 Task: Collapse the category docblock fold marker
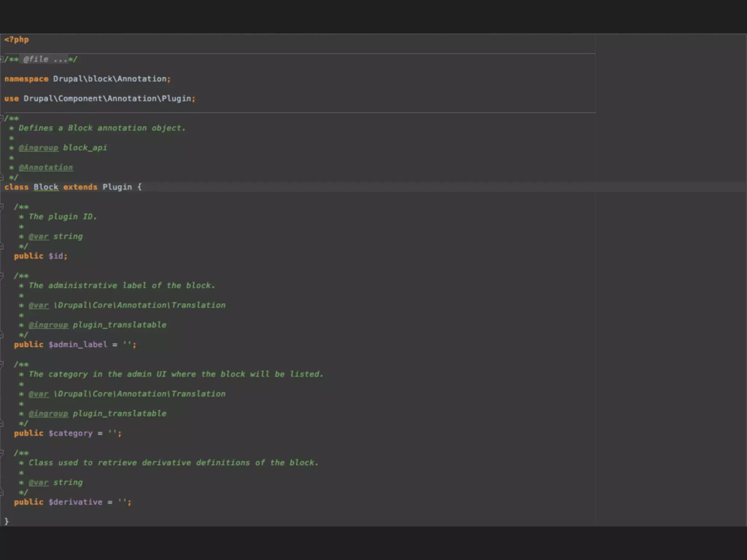point(2,364)
